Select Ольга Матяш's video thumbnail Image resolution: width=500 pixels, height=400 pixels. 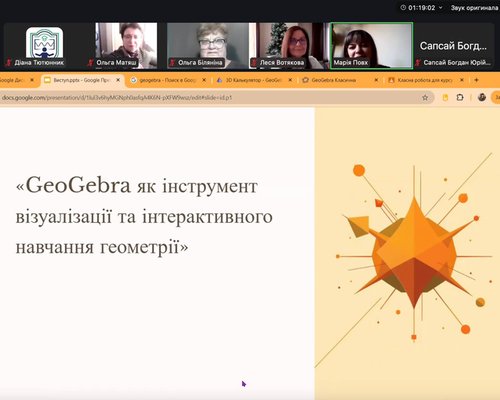[126, 46]
